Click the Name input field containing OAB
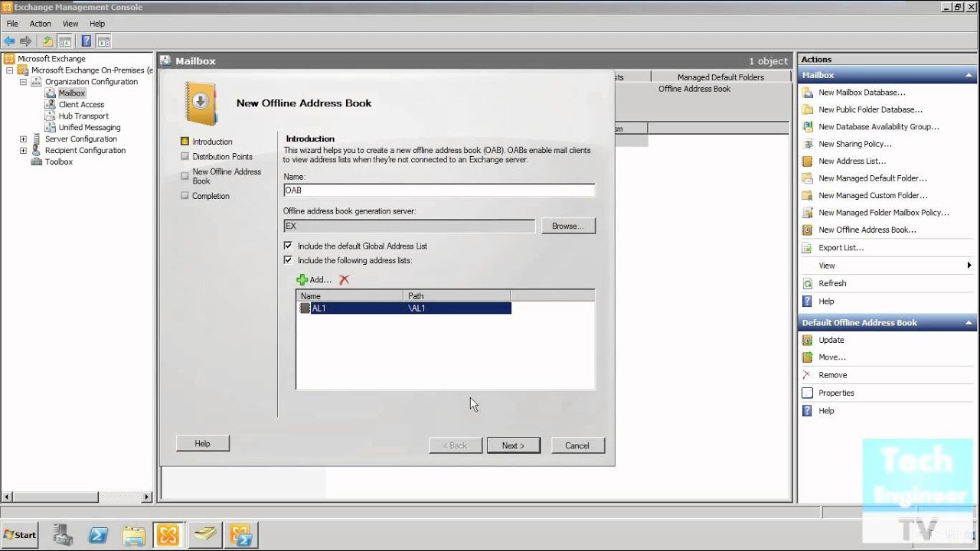The image size is (980, 551). 439,191
